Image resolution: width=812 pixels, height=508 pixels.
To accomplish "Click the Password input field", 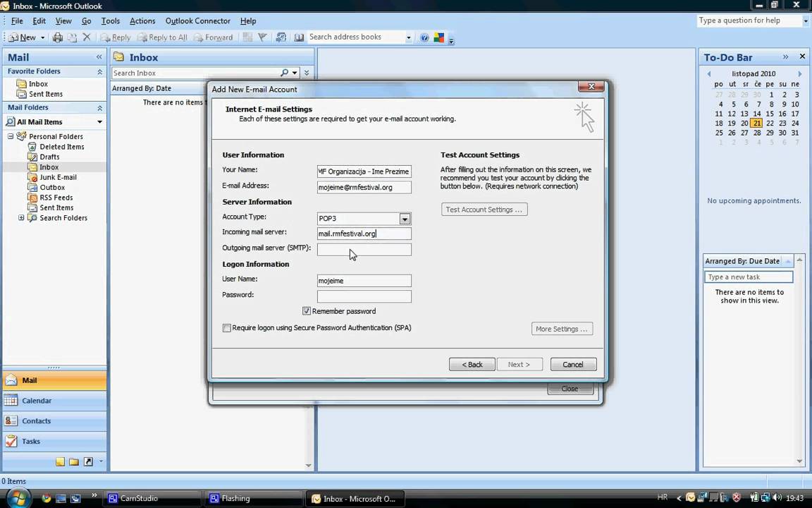I will point(364,296).
